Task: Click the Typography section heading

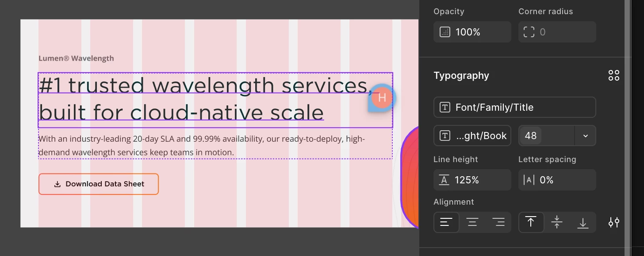Action: click(x=461, y=75)
